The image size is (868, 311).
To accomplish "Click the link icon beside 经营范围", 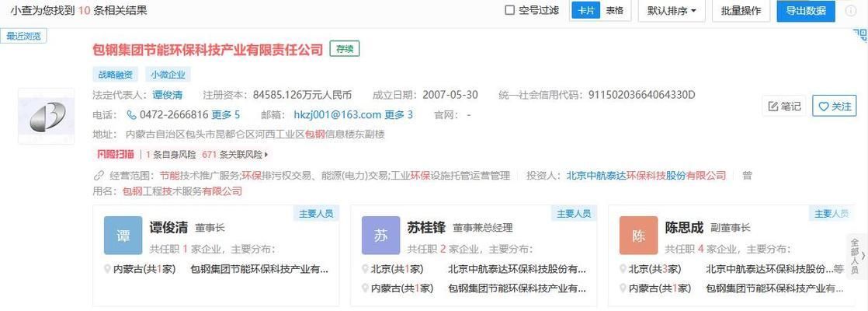I will 99,176.
